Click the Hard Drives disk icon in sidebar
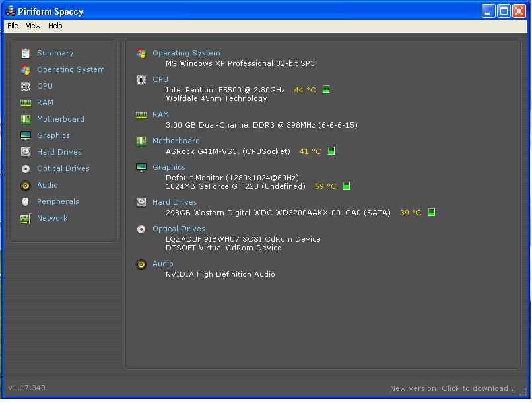 [x=26, y=152]
